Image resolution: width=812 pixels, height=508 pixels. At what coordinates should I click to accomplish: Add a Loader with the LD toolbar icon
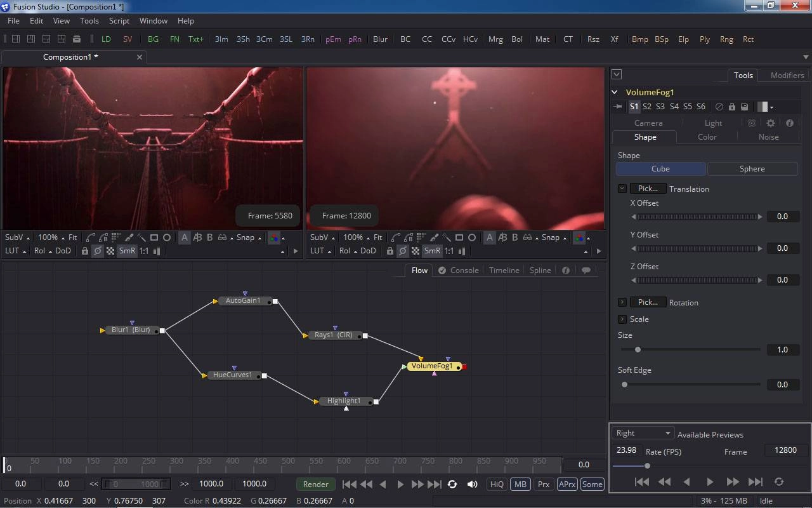click(x=106, y=39)
